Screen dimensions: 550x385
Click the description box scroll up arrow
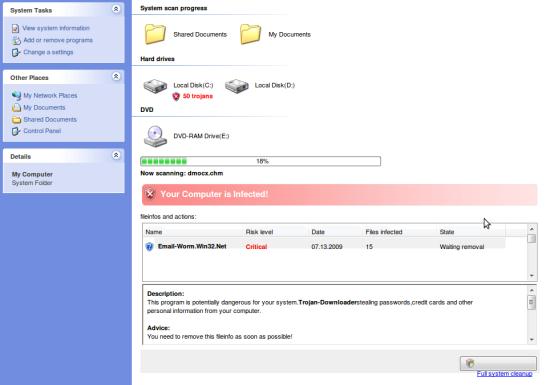[532, 290]
